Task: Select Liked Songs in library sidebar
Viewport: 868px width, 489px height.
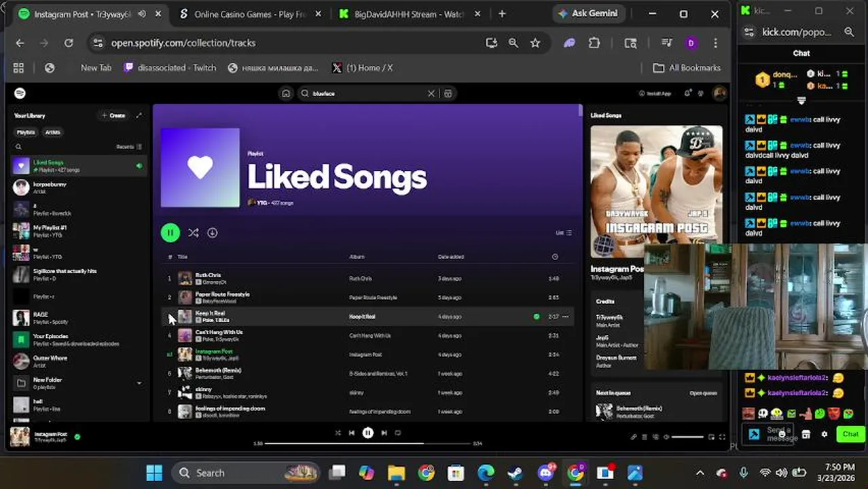Action: click(79, 166)
